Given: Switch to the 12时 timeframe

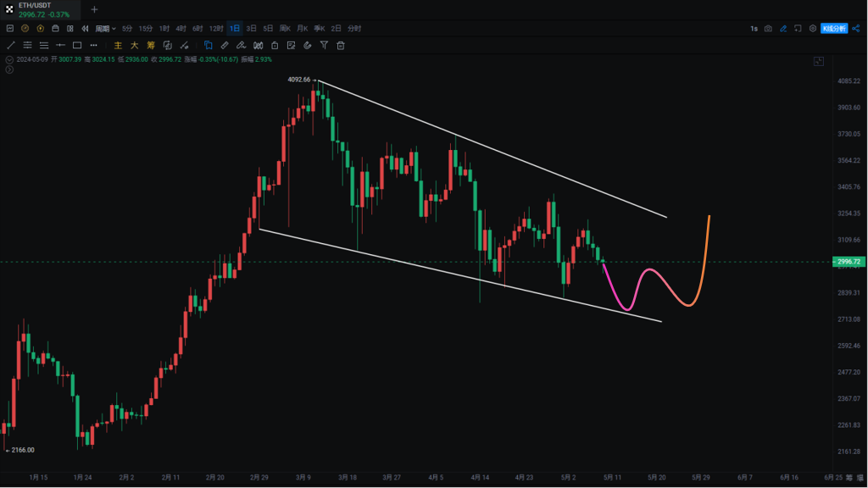Looking at the screenshot, I should point(216,28).
